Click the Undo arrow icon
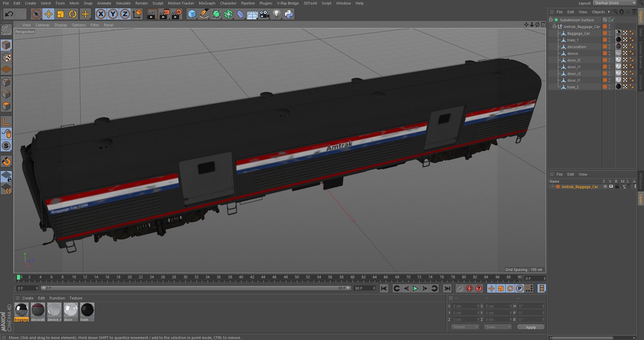 (x=9, y=14)
